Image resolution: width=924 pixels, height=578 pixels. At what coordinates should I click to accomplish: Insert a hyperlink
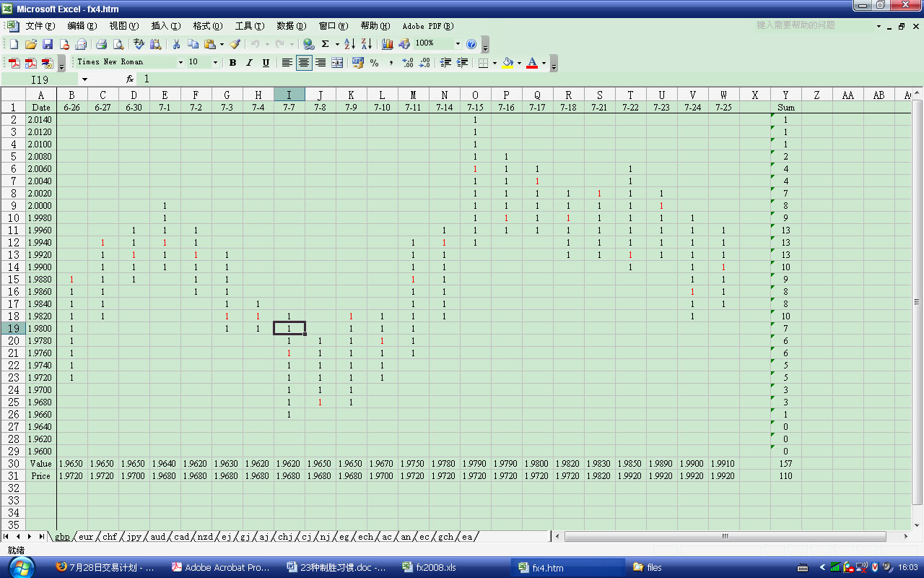(x=309, y=44)
